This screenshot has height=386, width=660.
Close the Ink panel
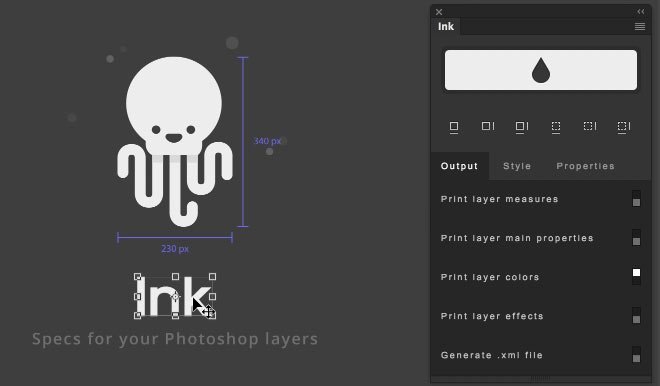[x=439, y=12]
